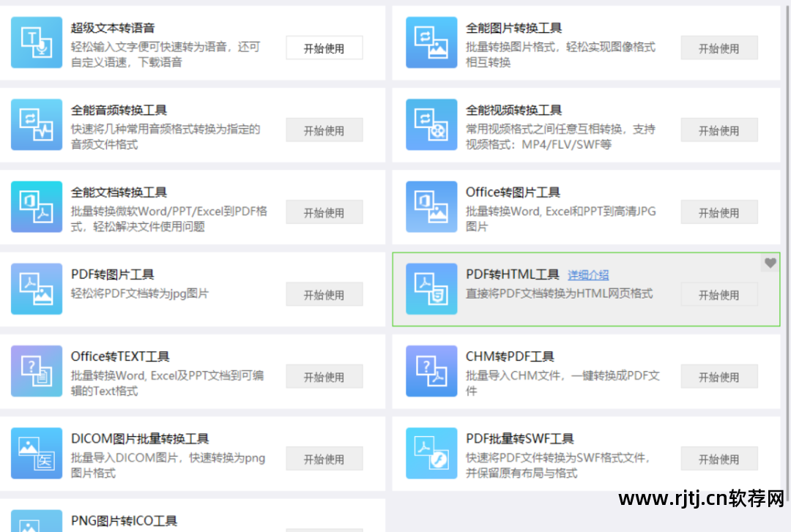Select the PDF转图片工具 title
Viewport: 791px width, 532px height.
(x=113, y=274)
